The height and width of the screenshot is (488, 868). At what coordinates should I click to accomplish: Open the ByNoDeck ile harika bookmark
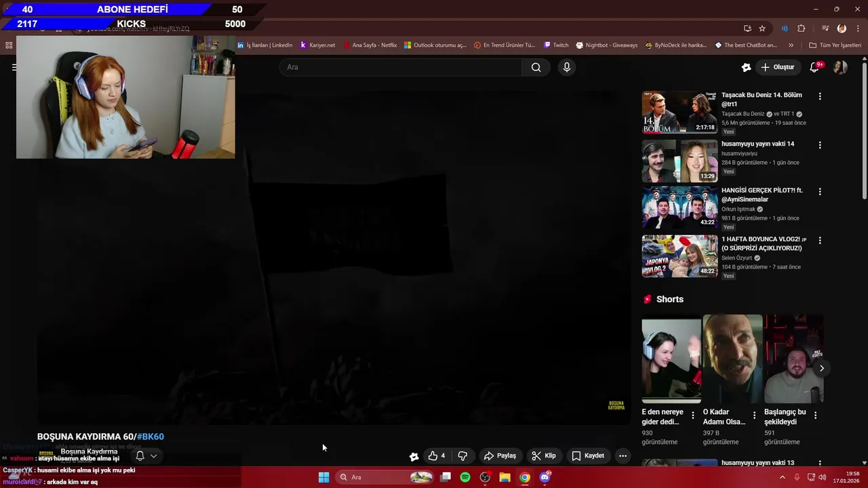675,45
